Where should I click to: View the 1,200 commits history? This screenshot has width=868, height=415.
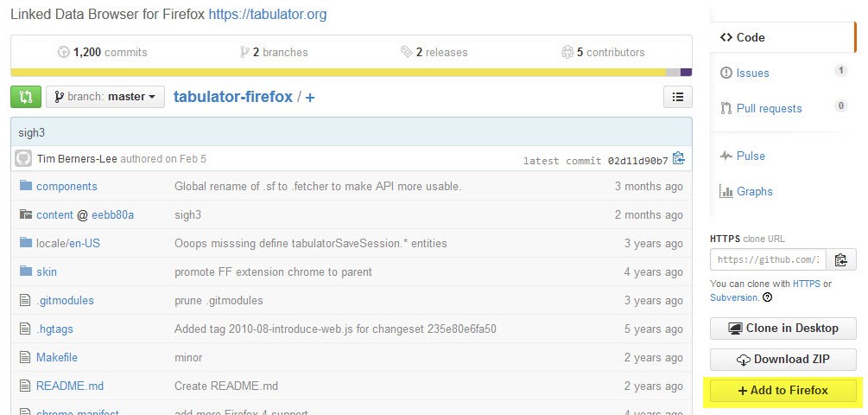[x=103, y=52]
